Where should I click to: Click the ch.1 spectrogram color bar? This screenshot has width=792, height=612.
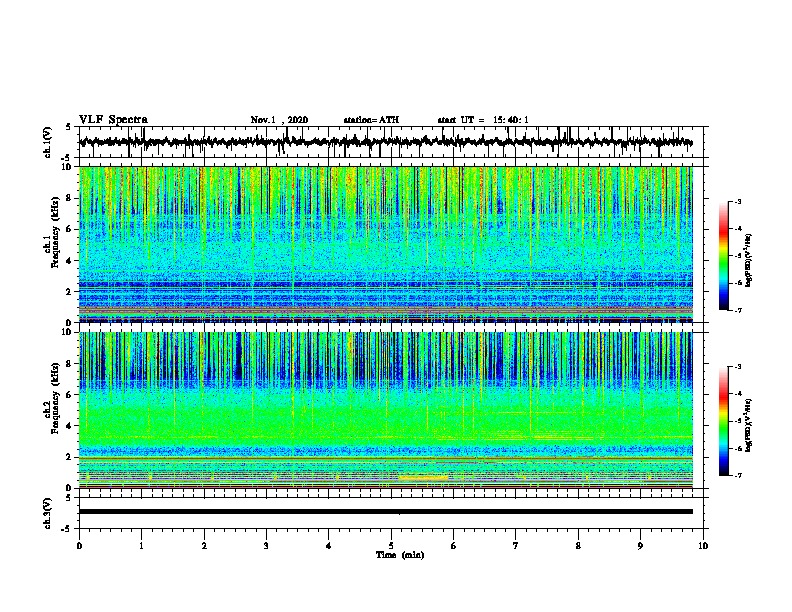(x=723, y=256)
